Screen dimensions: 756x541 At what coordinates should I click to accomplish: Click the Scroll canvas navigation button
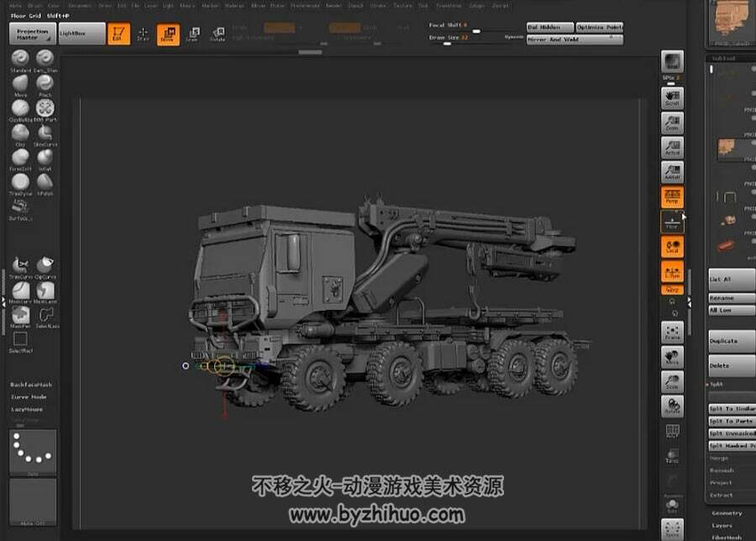(672, 98)
